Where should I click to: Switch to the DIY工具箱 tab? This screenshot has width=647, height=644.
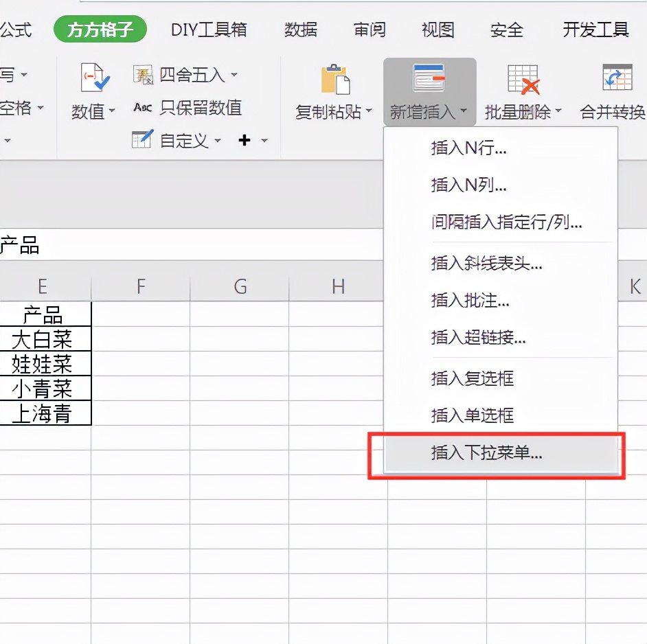(x=209, y=30)
